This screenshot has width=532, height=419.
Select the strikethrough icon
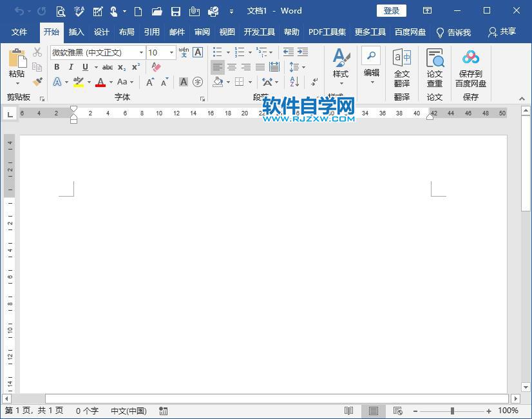(108, 67)
